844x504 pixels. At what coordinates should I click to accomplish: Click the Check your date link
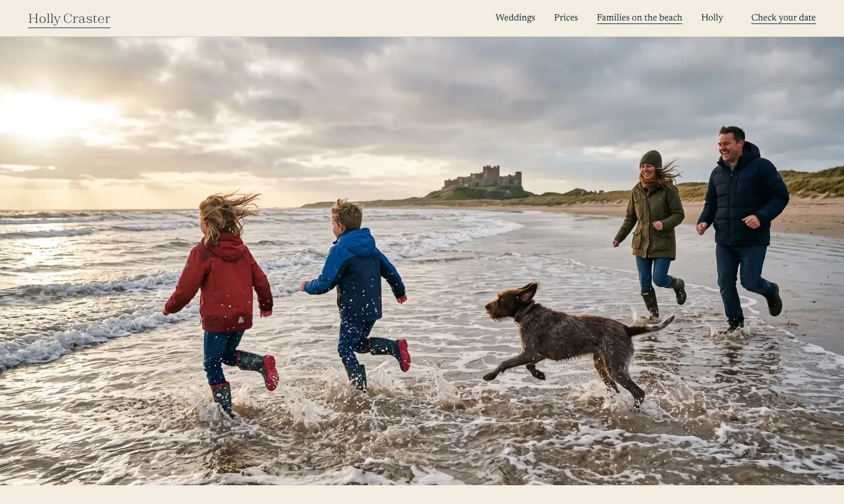click(x=784, y=18)
